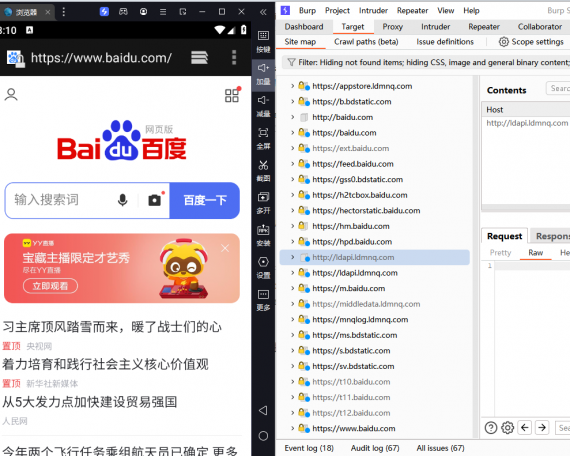Open the Help menu in Burp

tap(471, 11)
